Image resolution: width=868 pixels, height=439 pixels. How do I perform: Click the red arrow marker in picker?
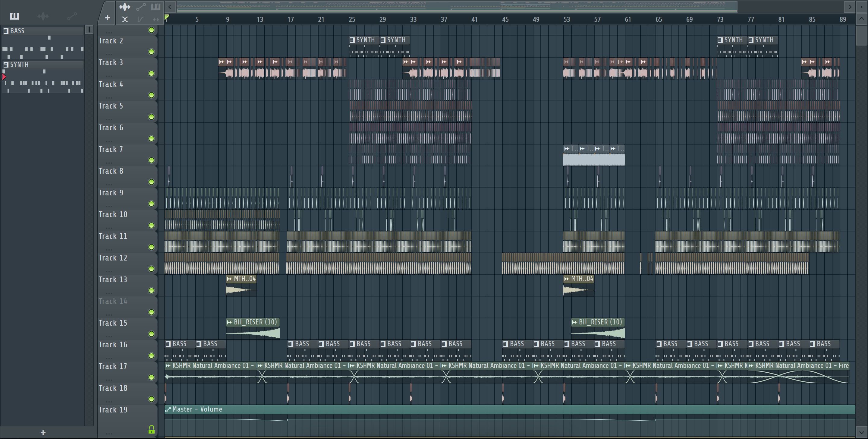tap(4, 77)
